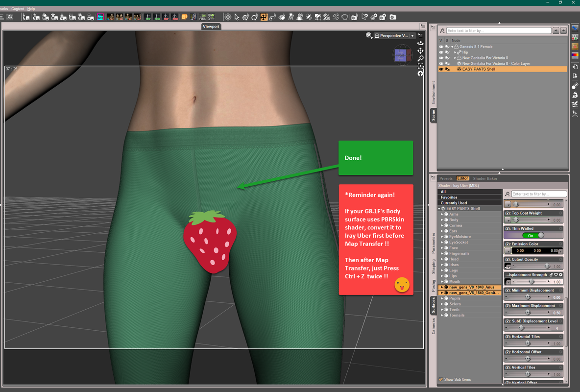
Task: Focus Scene pane filter text field
Action: [x=499, y=31]
